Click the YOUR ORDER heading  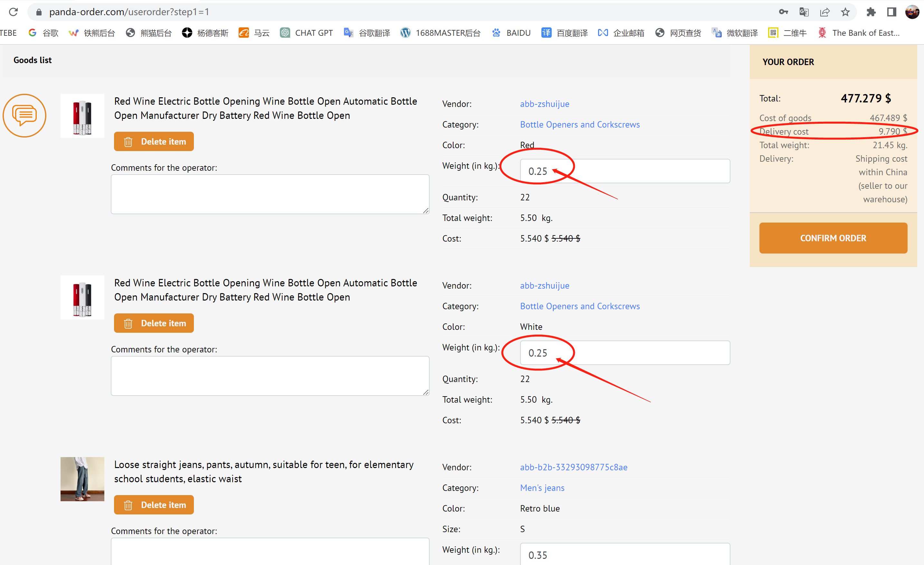click(x=788, y=62)
